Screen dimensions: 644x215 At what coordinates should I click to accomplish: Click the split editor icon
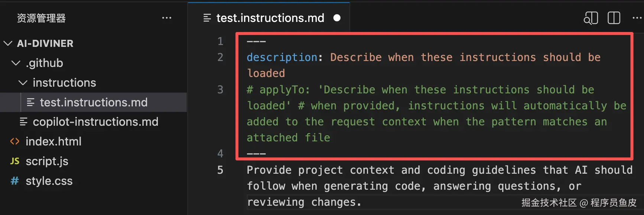pos(614,18)
